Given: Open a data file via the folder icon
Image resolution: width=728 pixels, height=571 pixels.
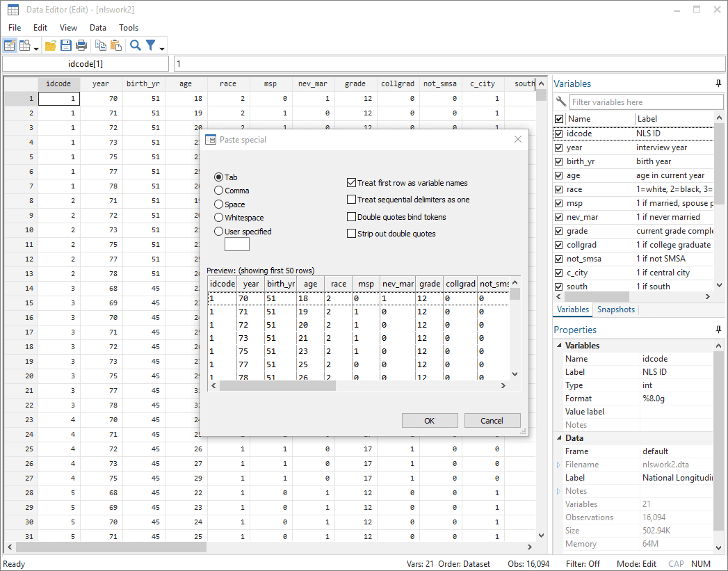Looking at the screenshot, I should (50, 45).
